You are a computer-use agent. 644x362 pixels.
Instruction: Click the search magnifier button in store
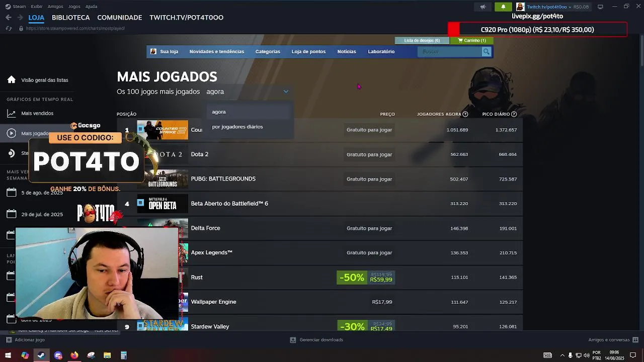coord(486,51)
